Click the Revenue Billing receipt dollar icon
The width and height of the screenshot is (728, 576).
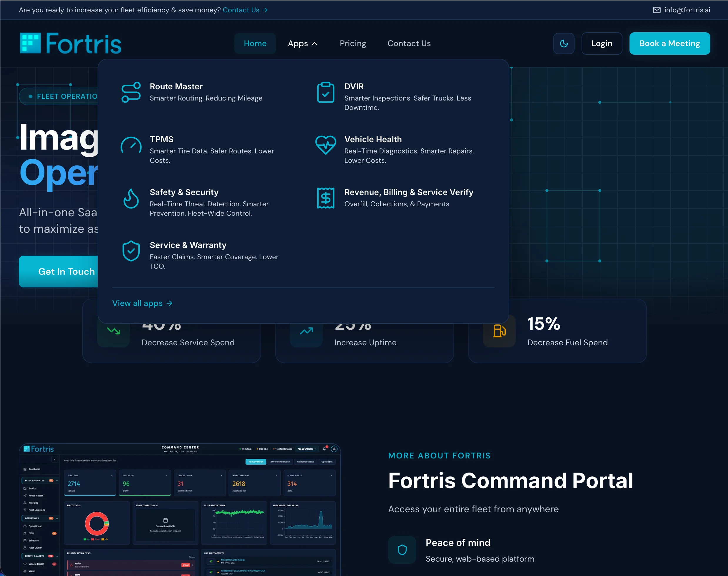pyautogui.click(x=325, y=198)
